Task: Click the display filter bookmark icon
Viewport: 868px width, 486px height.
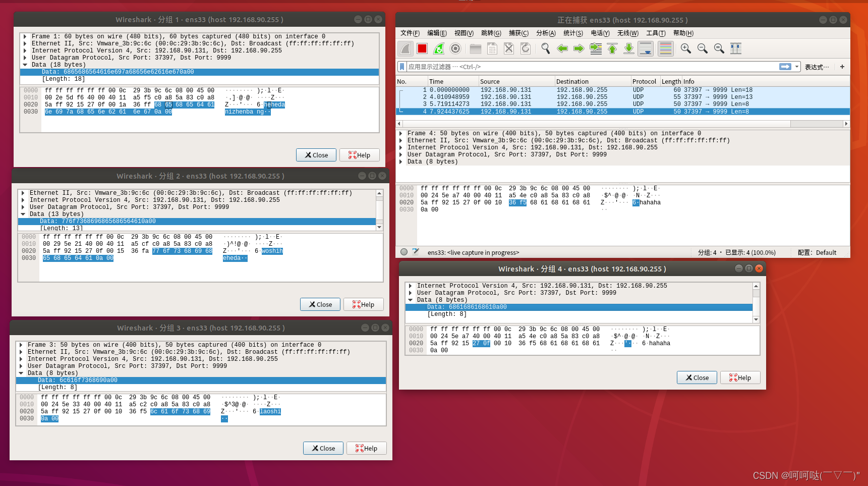Action: coord(402,67)
